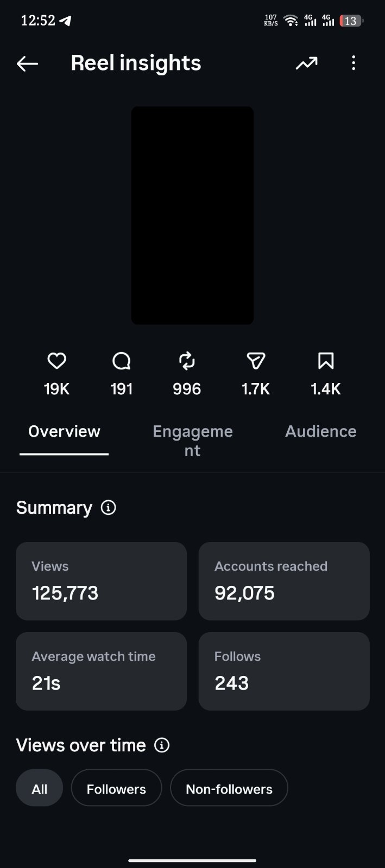Viewport: 385px width, 868px height.
Task: Tap the paper-plane shares icon
Action: (256, 361)
